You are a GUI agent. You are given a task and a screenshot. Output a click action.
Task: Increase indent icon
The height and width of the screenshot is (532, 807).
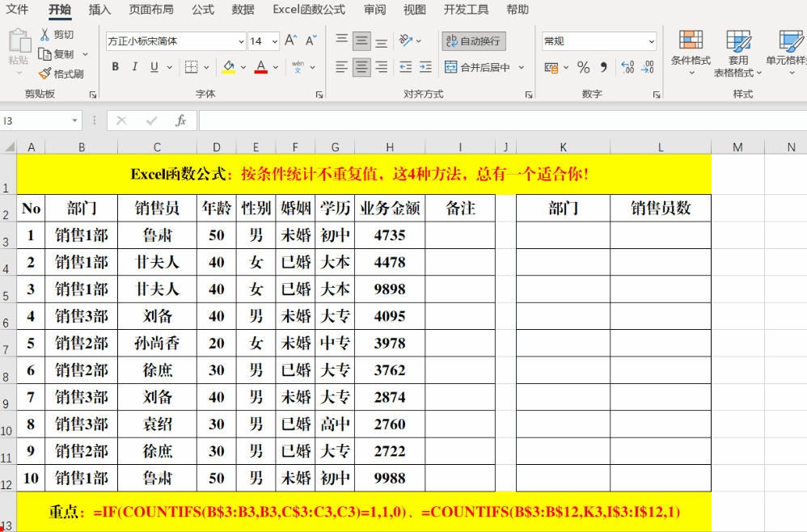tap(425, 67)
